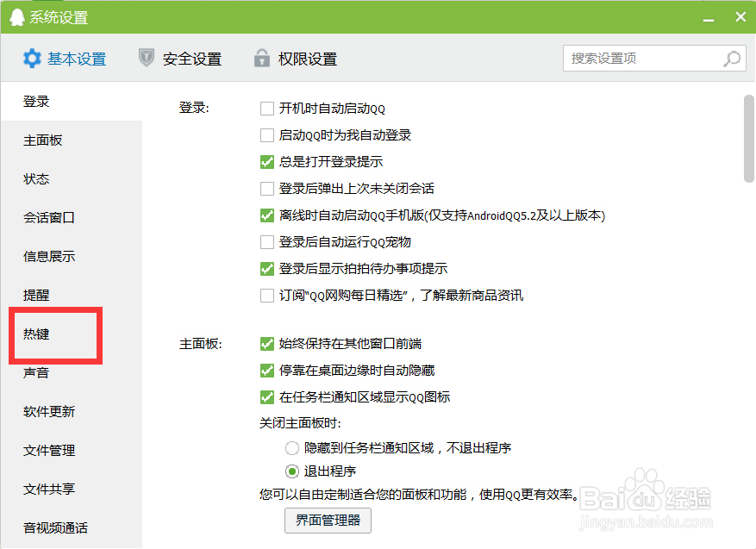Switch to the 基本设置 tab
The height and width of the screenshot is (549, 756).
tap(65, 59)
